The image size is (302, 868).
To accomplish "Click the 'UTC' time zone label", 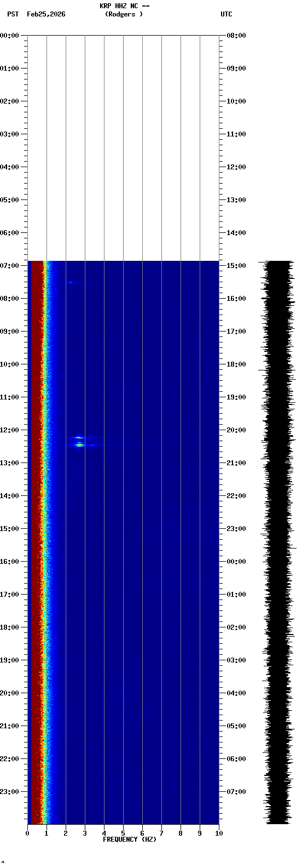I will click(226, 14).
